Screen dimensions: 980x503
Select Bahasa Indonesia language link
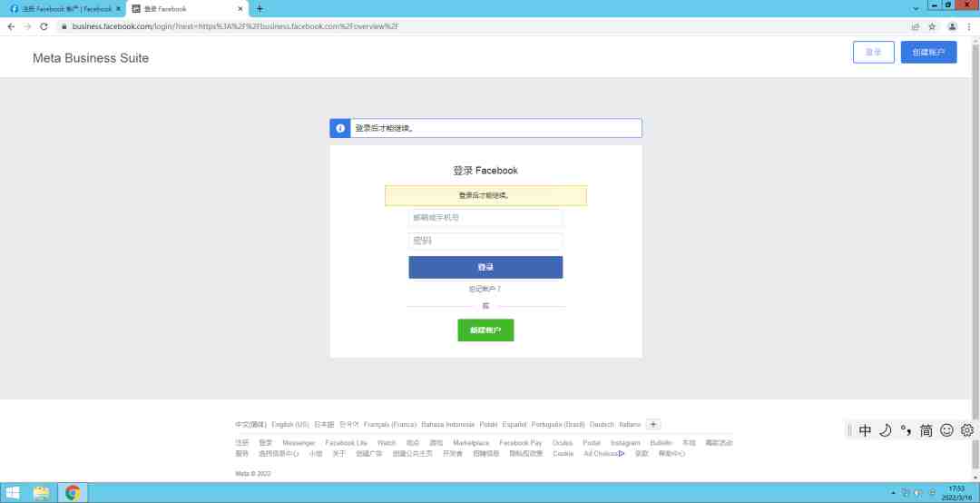pos(448,424)
